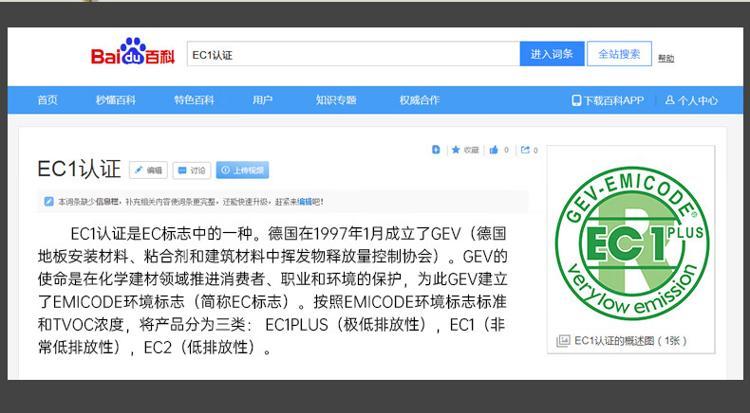Open the 用户 nav item
Viewport: 750px width, 413px height.
tap(262, 100)
